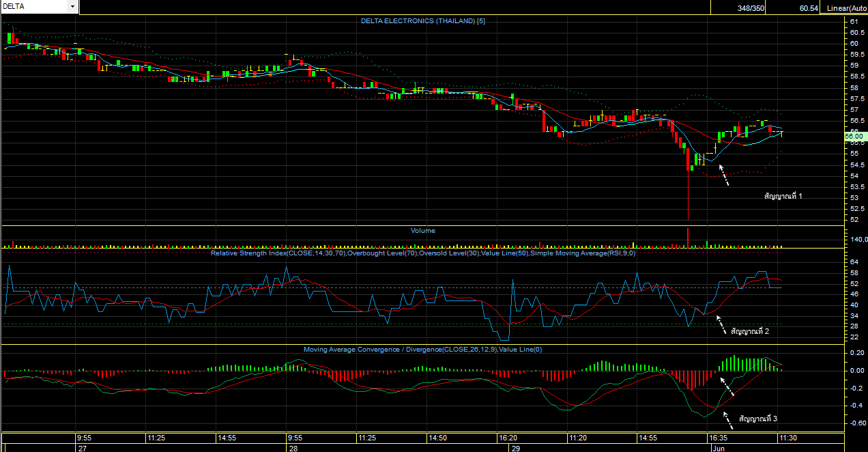Screen dimensions: 868x452
Task: Select the Linear(Auto scale label
Action: point(846,8)
